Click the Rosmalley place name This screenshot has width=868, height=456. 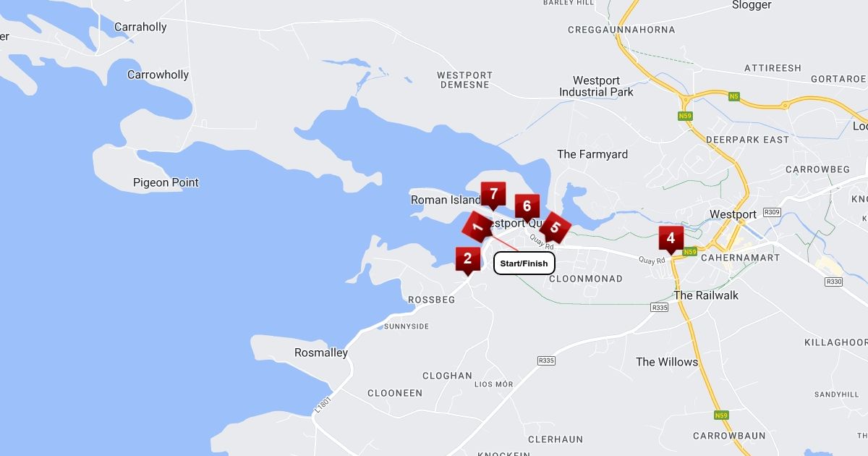pos(321,353)
